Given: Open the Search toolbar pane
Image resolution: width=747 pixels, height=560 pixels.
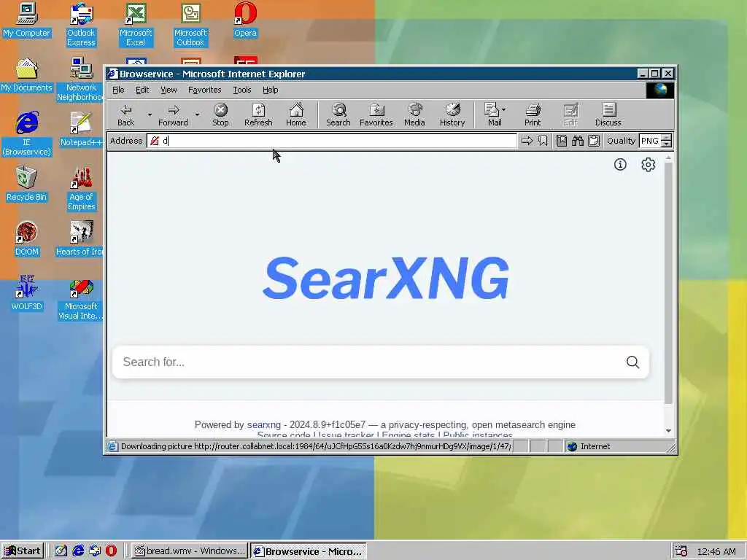Looking at the screenshot, I should coord(338,114).
